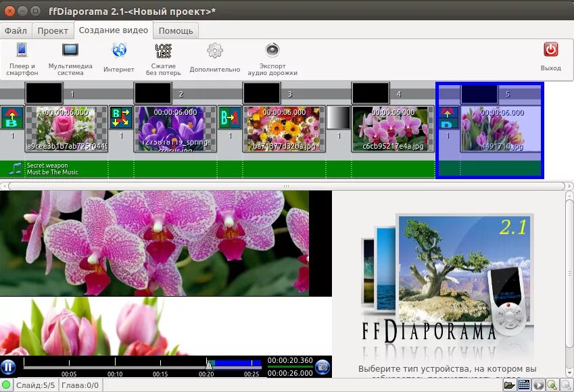Pause the slideshow preview
Image resolution: width=574 pixels, height=392 pixels.
(x=8, y=367)
